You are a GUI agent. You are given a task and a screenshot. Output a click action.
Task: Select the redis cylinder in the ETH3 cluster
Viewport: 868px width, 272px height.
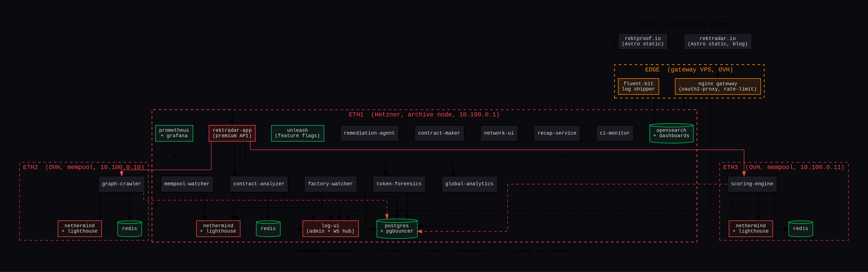[800, 229]
